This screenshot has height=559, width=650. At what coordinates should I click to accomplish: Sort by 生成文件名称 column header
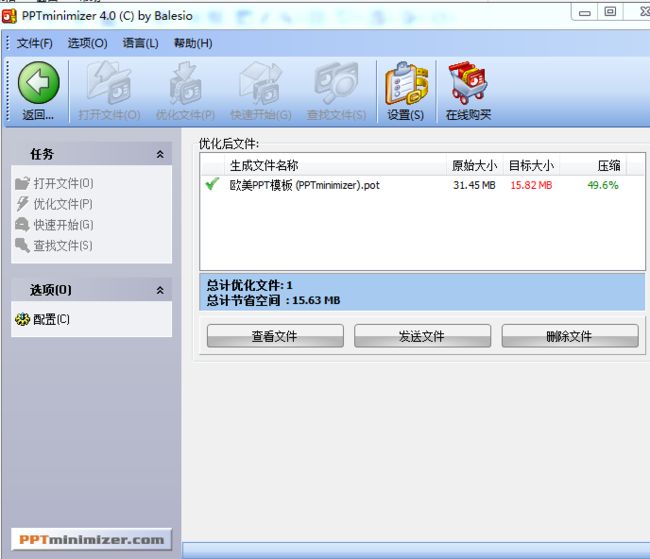tap(335, 166)
